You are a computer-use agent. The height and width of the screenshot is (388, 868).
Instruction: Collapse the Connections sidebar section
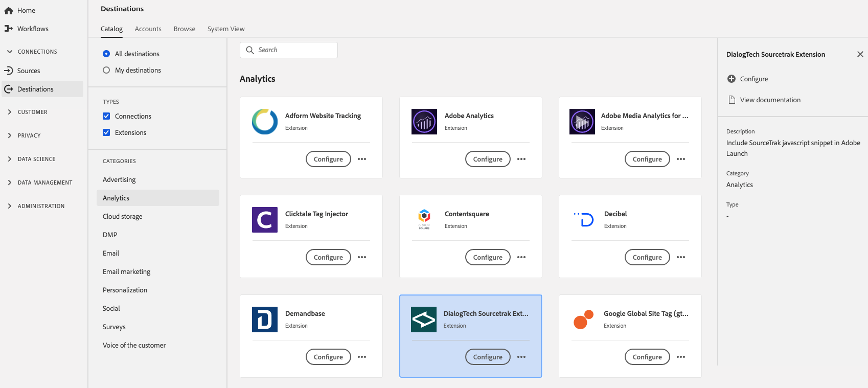[x=10, y=52]
